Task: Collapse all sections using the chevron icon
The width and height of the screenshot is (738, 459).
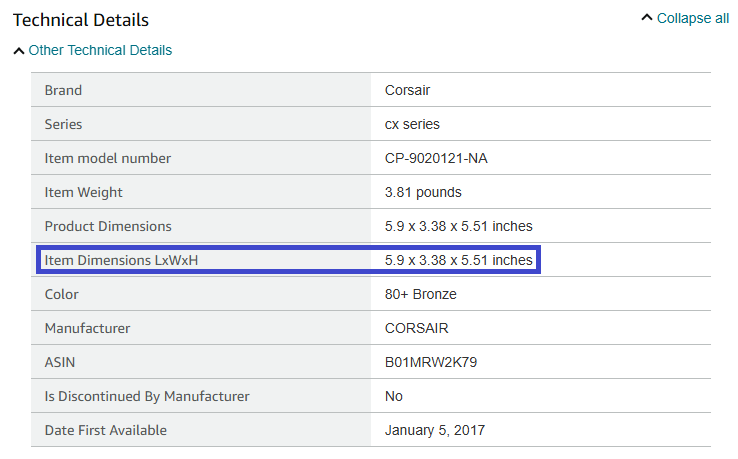Action: pos(647,18)
